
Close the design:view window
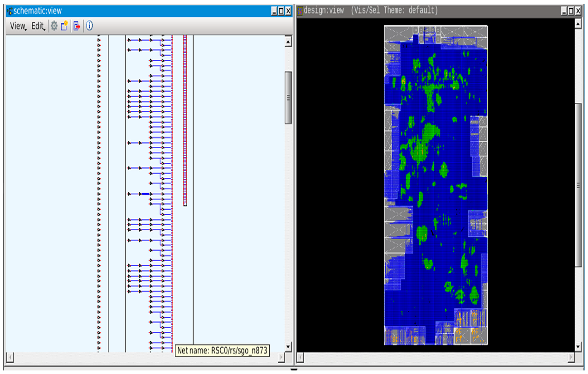pos(578,11)
